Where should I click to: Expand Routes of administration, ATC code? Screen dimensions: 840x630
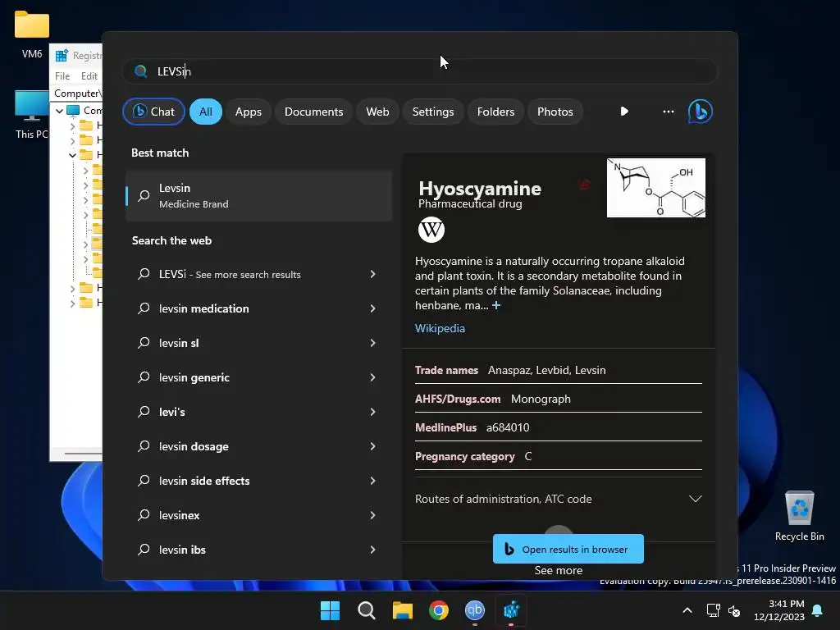558,499
